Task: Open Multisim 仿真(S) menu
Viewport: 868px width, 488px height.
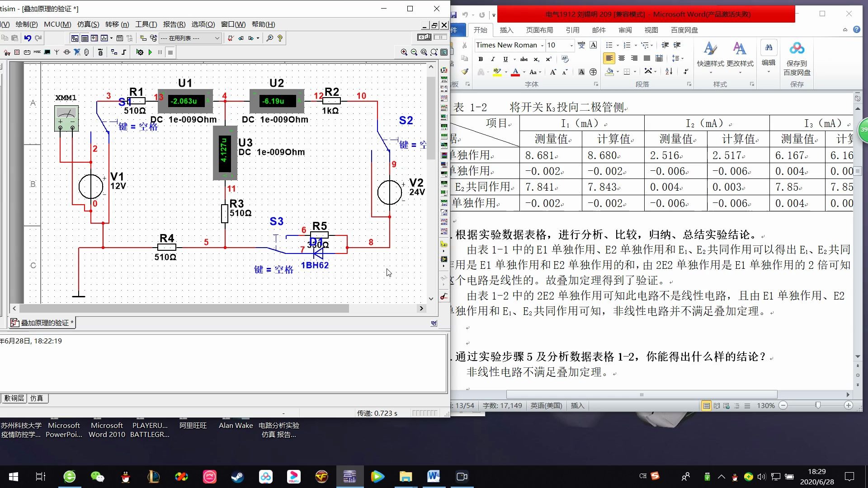Action: (x=88, y=24)
